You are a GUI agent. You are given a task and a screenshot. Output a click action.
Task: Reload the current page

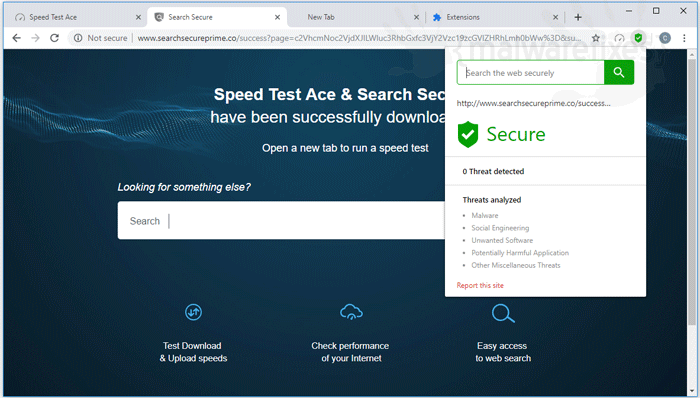tap(54, 38)
